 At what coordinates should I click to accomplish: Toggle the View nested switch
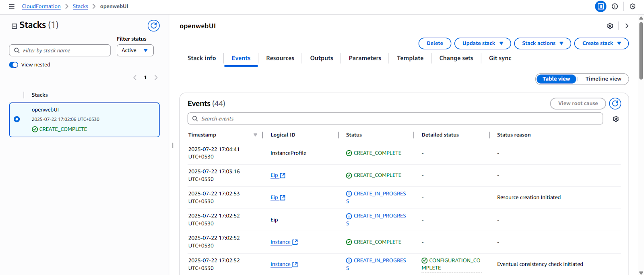click(14, 65)
